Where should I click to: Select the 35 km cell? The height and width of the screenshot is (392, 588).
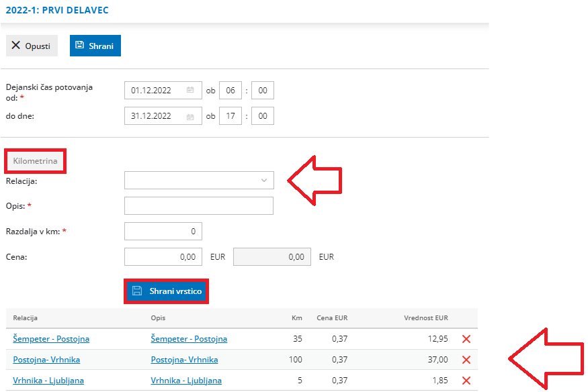click(298, 339)
